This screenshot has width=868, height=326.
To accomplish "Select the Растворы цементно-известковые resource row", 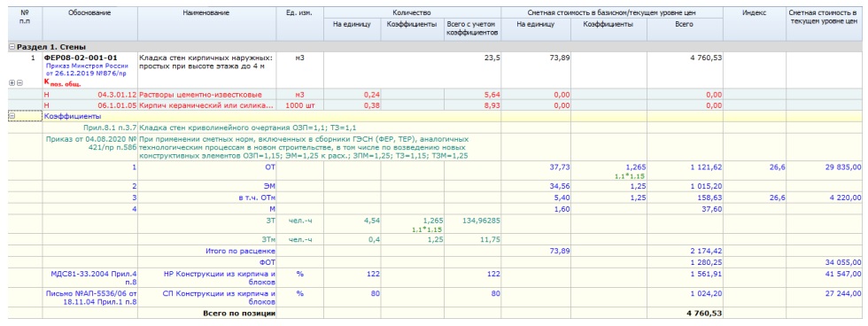I will point(433,95).
